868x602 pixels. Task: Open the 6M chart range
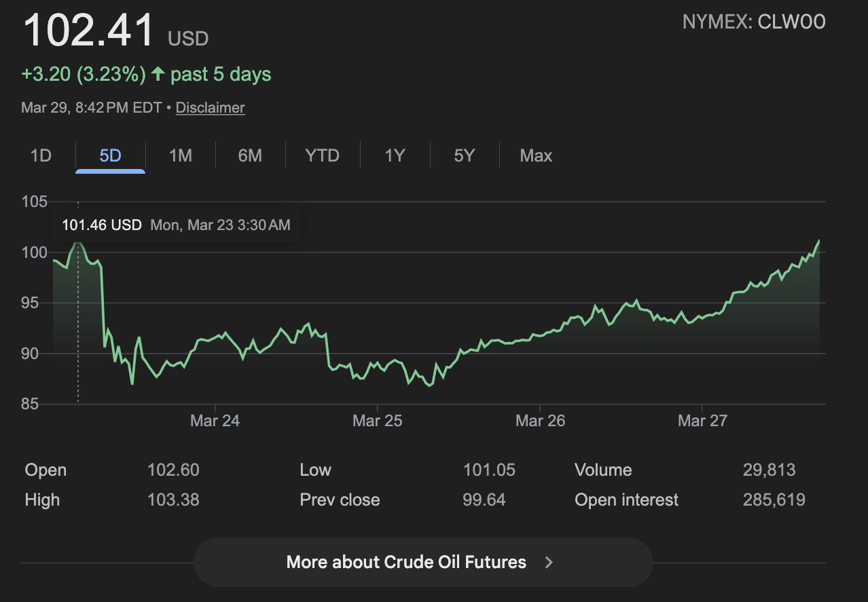pyautogui.click(x=250, y=155)
